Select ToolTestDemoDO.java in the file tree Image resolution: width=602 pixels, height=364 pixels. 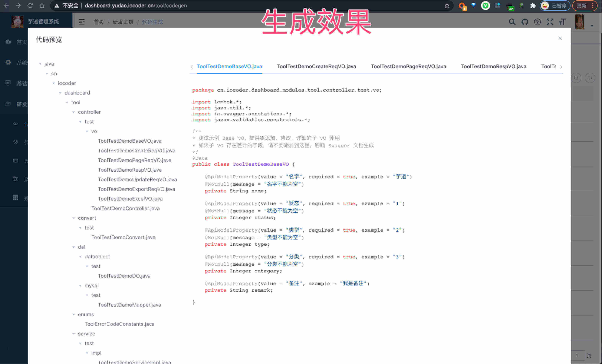point(124,276)
